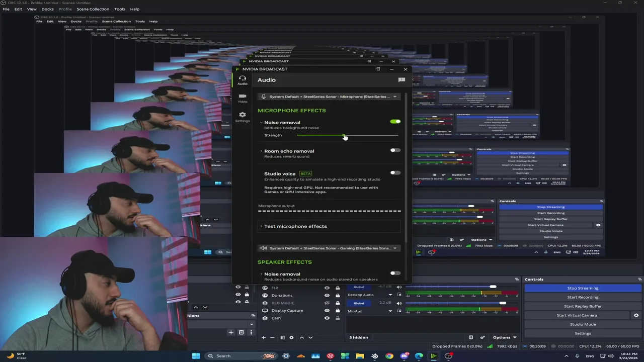Mute Mic/Aux speaker icon in OBS mixer
This screenshot has height=362, width=644.
click(399, 303)
